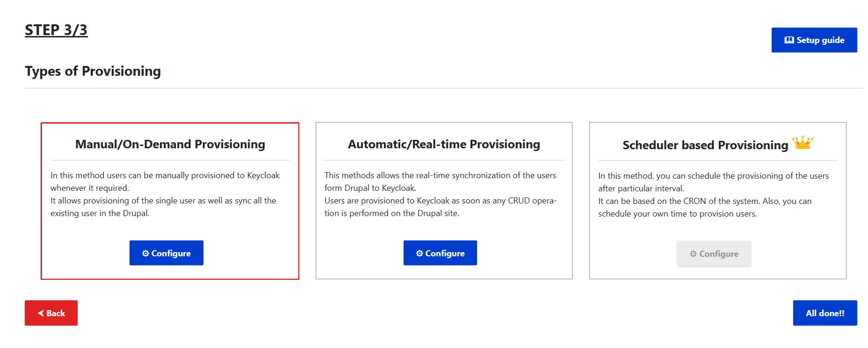The width and height of the screenshot is (868, 348).
Task: Click the book icon on the Setup guide button
Action: [789, 40]
